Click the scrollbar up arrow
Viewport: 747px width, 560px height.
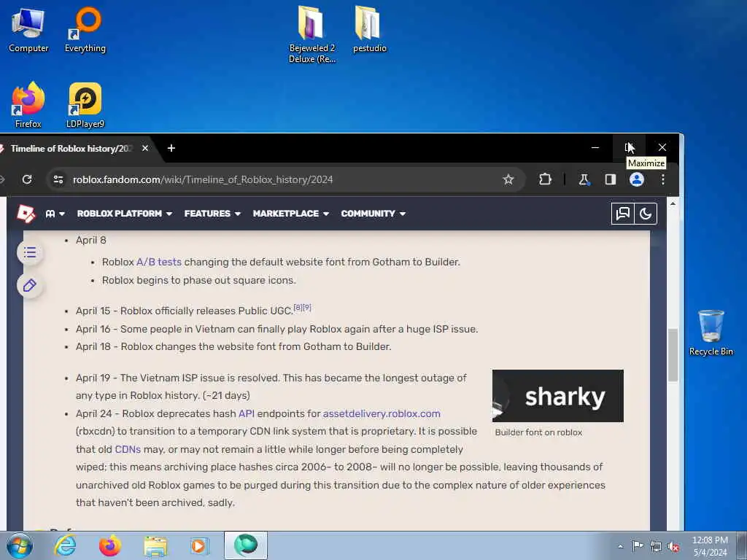tap(672, 204)
